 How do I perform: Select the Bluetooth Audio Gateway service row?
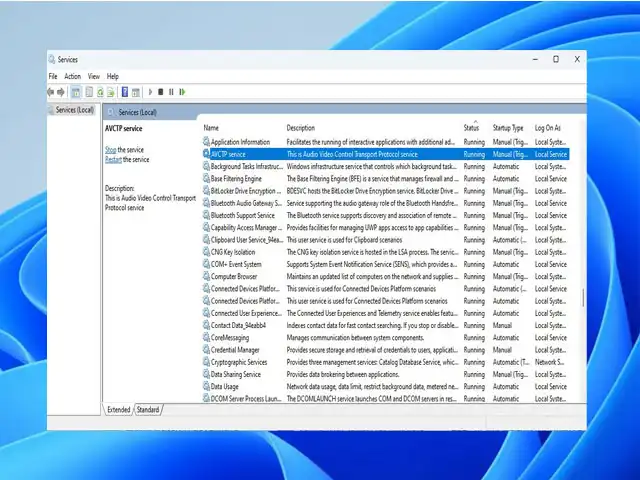click(386, 203)
